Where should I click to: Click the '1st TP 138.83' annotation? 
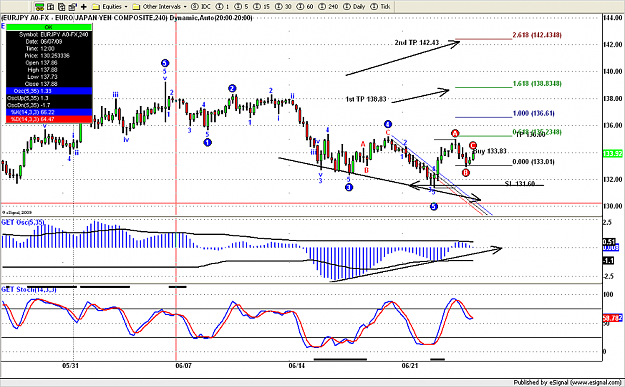pyautogui.click(x=366, y=99)
